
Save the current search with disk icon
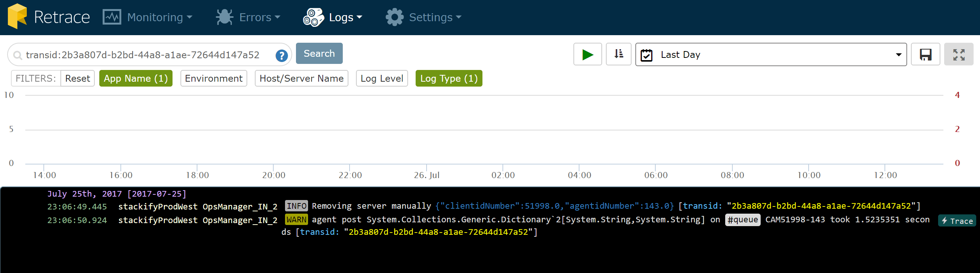[925, 54]
